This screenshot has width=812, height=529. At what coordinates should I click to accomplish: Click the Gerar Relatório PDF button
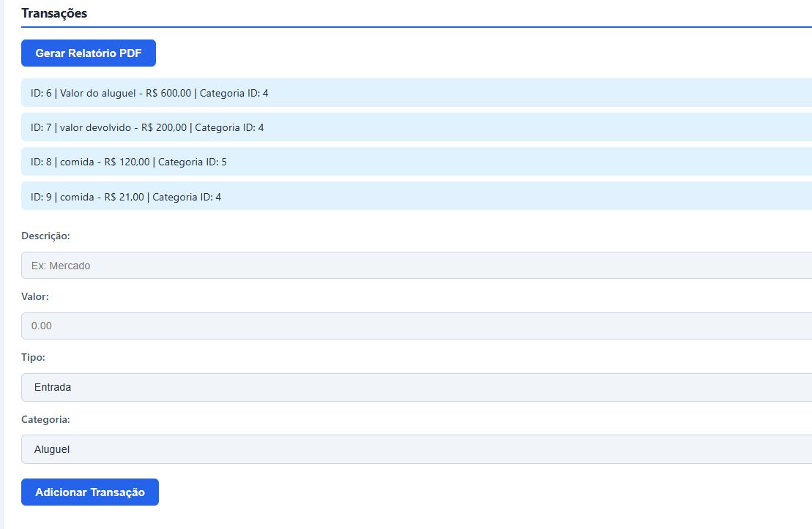point(89,53)
